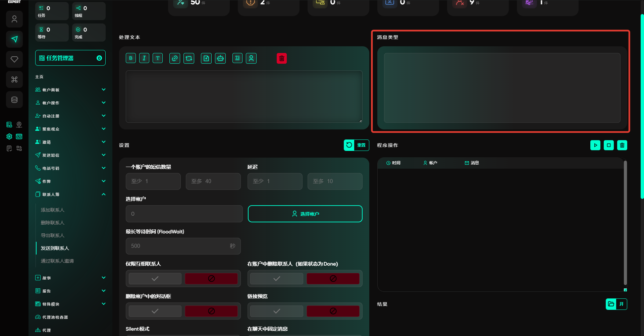Select 通过联系人邀请 in the sidebar
The width and height of the screenshot is (644, 336).
click(x=57, y=261)
